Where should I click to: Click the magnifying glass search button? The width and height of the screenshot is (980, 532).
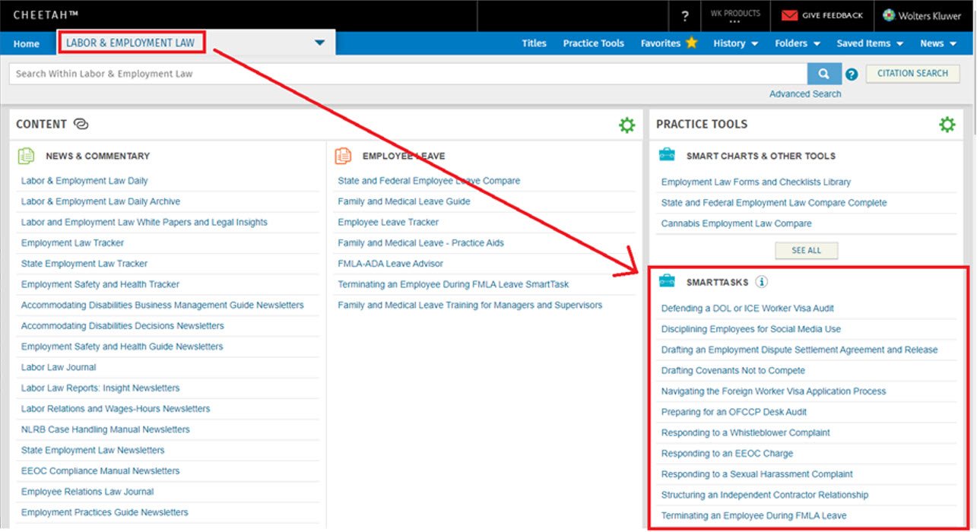click(x=823, y=74)
